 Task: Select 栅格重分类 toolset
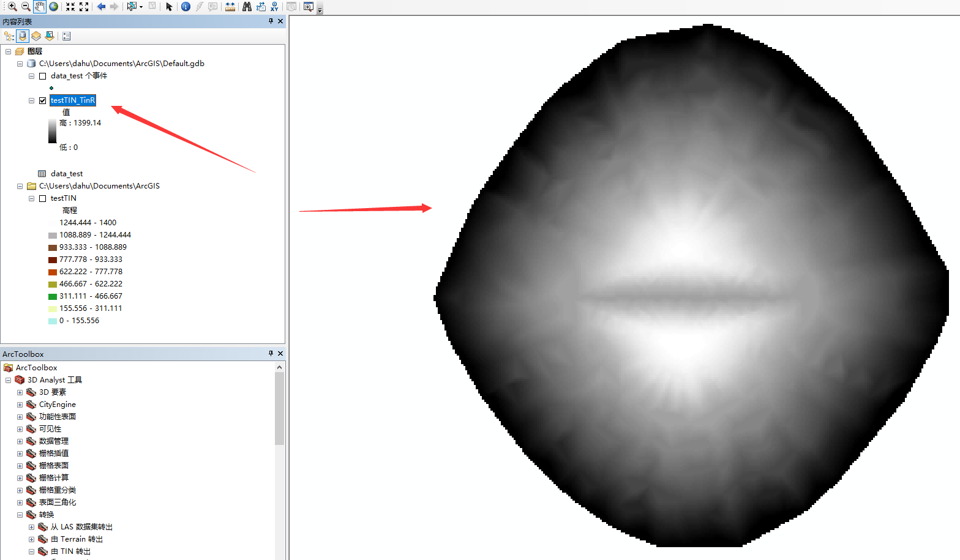pyautogui.click(x=58, y=490)
